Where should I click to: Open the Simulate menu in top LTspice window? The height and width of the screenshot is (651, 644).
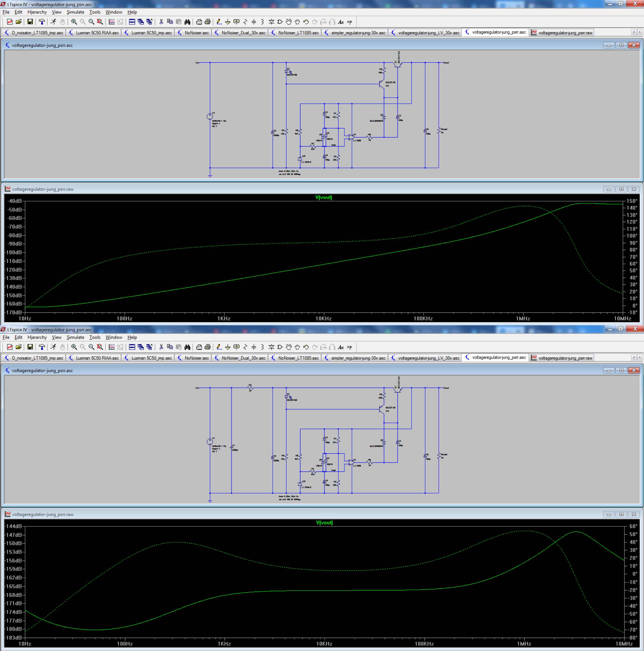pyautogui.click(x=75, y=12)
